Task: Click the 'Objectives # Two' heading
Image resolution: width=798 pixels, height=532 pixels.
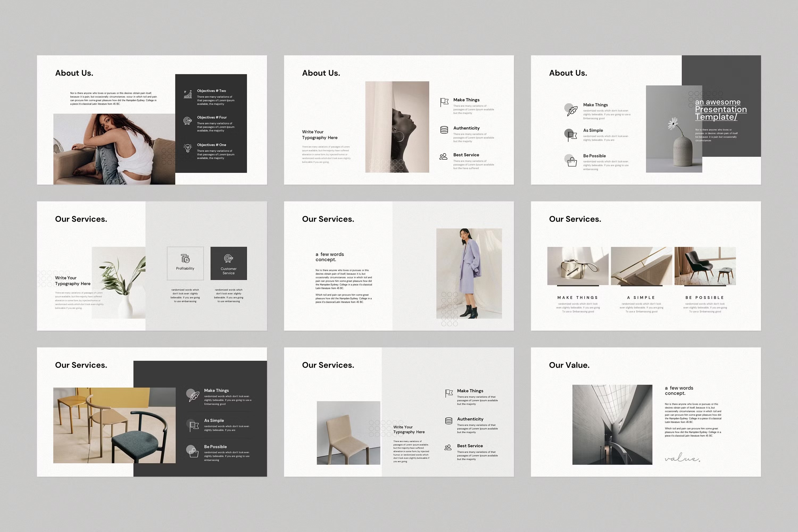Action: (x=211, y=91)
